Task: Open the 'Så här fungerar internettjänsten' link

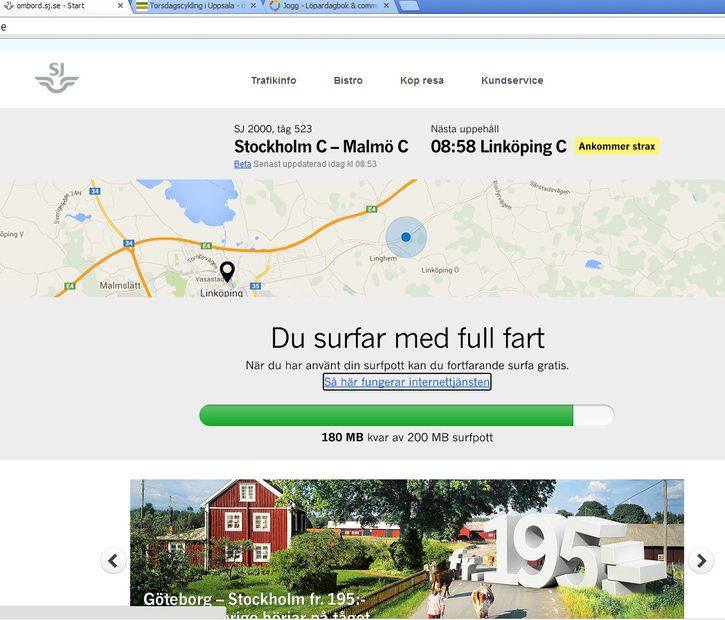Action: coord(407,382)
